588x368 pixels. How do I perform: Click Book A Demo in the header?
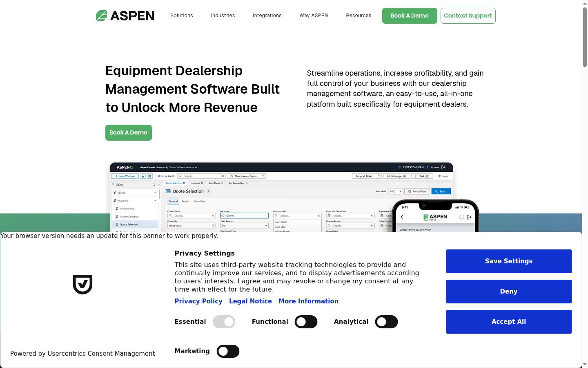point(410,16)
